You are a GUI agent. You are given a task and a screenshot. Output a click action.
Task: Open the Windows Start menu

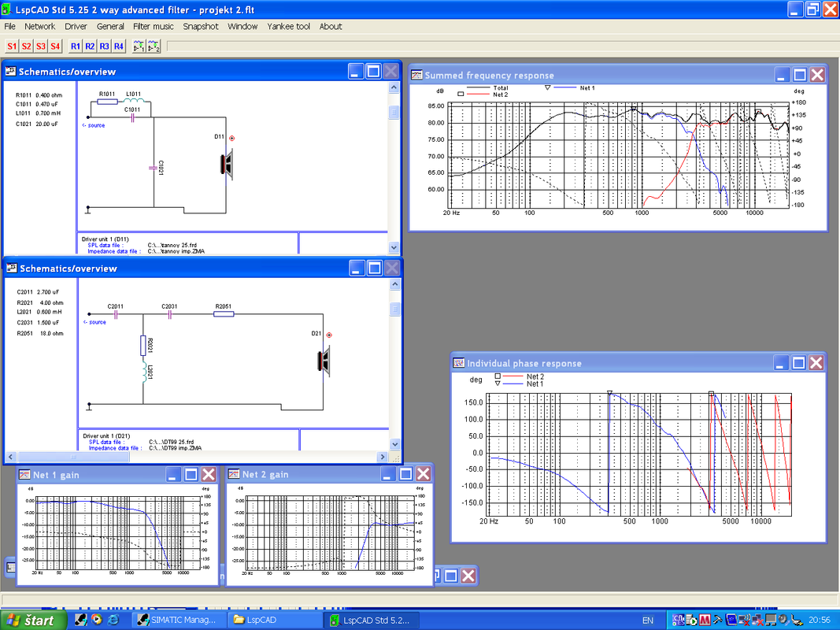coord(33,620)
